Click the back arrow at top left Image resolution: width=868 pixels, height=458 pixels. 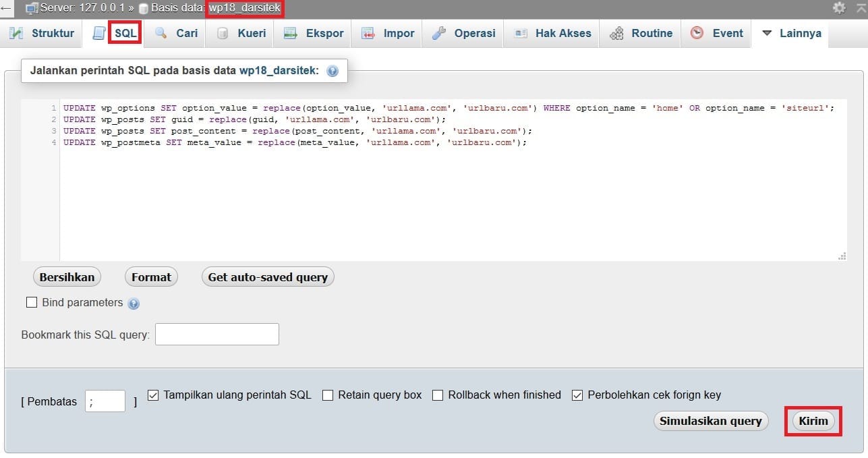pos(6,8)
